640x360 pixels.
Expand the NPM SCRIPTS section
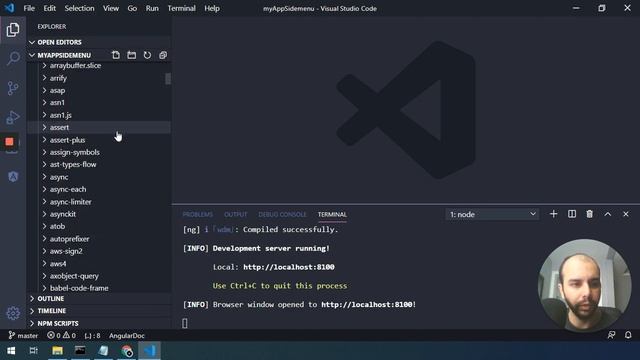point(98,323)
